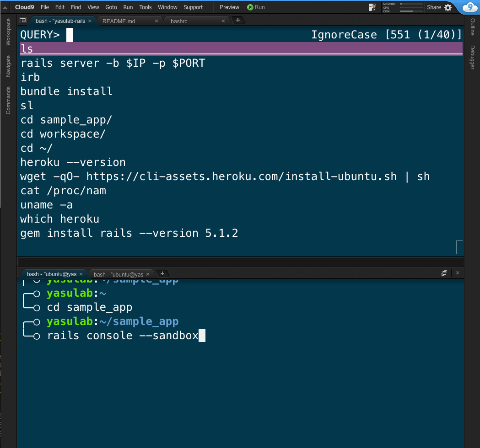Click the IgnoreCase [551 (1/40)] status
Screen dimensions: 480x448
pyautogui.click(x=386, y=35)
